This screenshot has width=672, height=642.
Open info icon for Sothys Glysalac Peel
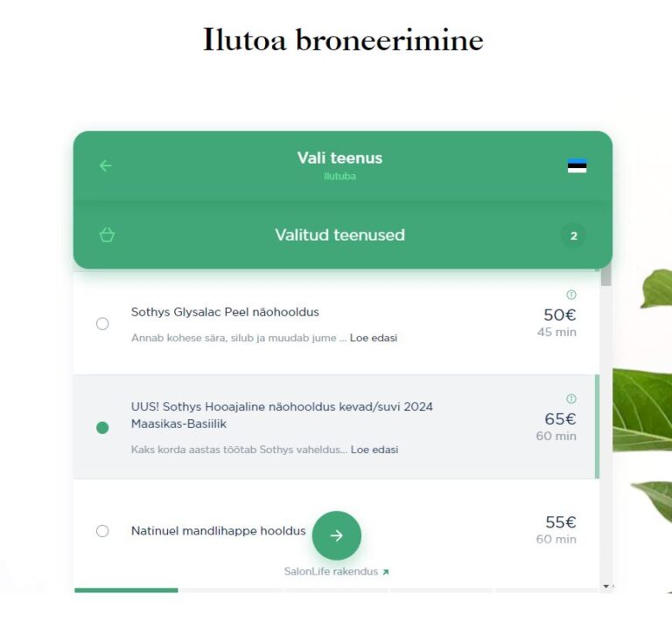[x=570, y=295]
